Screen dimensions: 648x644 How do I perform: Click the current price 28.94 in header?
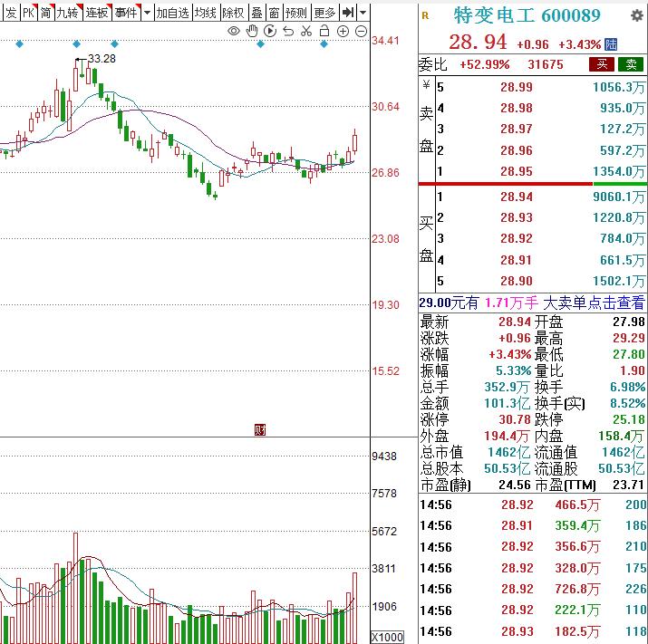pos(478,43)
